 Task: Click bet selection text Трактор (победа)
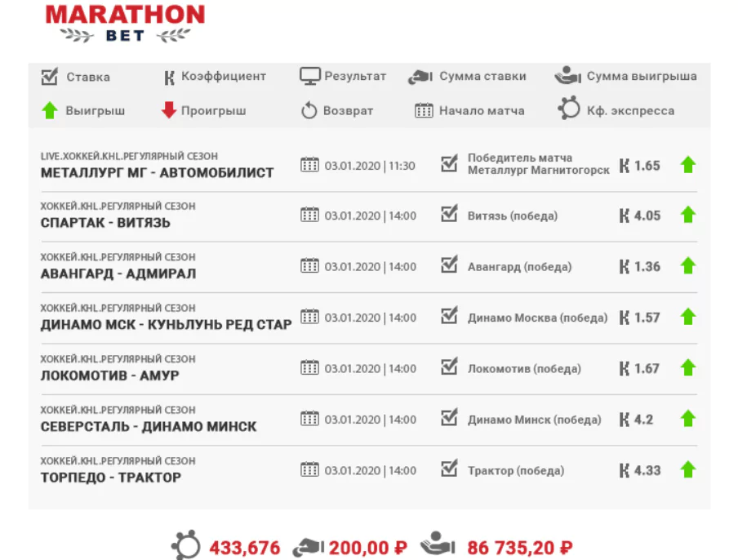coord(516,470)
